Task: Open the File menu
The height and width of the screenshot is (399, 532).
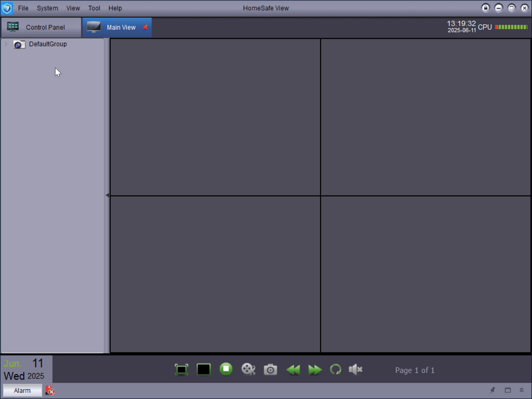Action: click(23, 8)
